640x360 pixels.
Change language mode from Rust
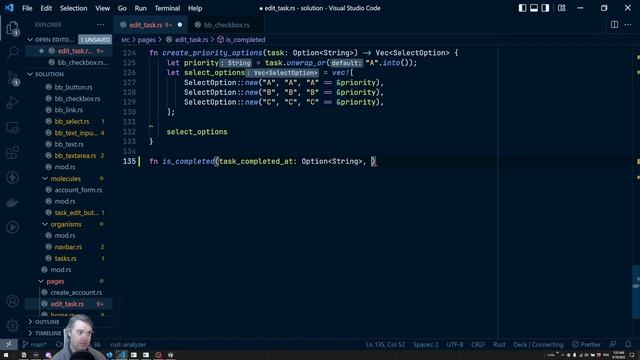499,344
